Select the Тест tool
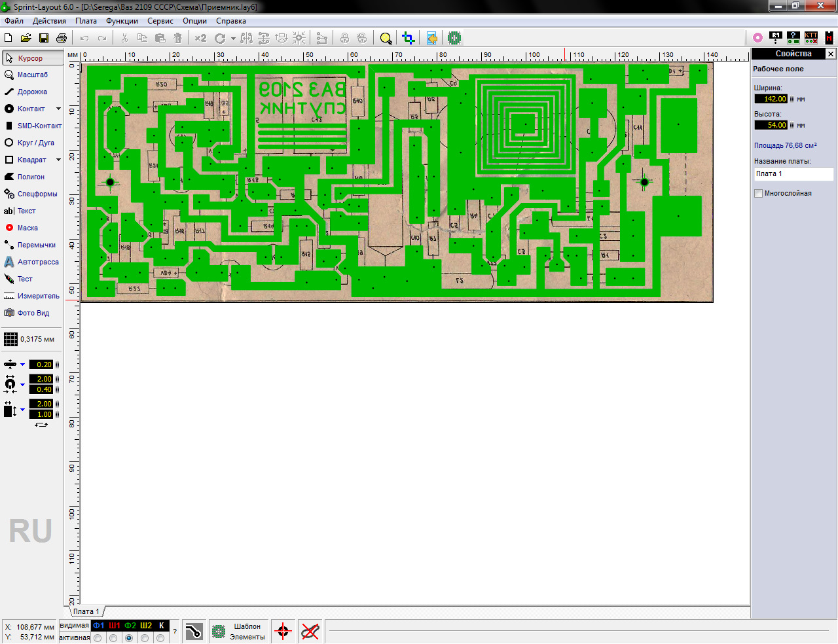 (33, 279)
